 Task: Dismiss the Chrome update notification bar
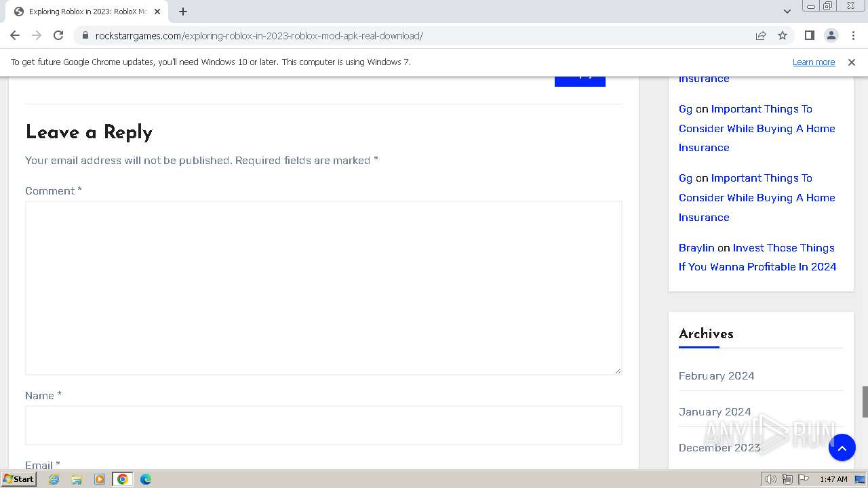point(852,62)
